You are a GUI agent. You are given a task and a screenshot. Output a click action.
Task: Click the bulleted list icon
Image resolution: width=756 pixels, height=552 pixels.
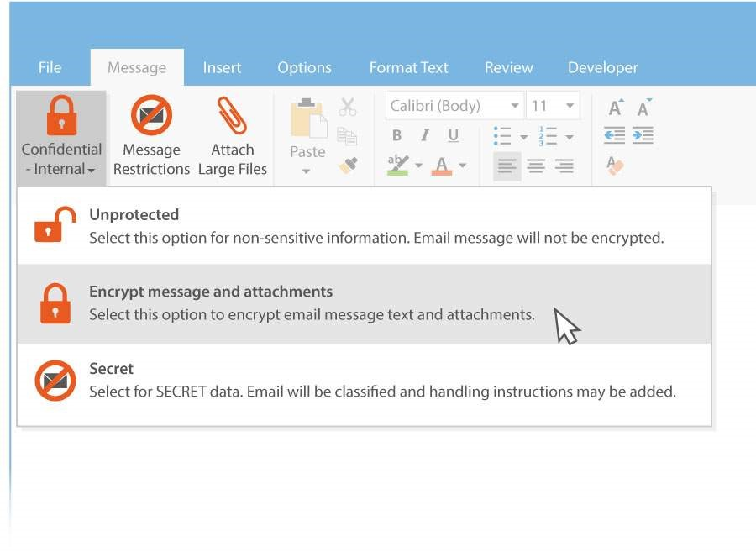click(x=502, y=136)
